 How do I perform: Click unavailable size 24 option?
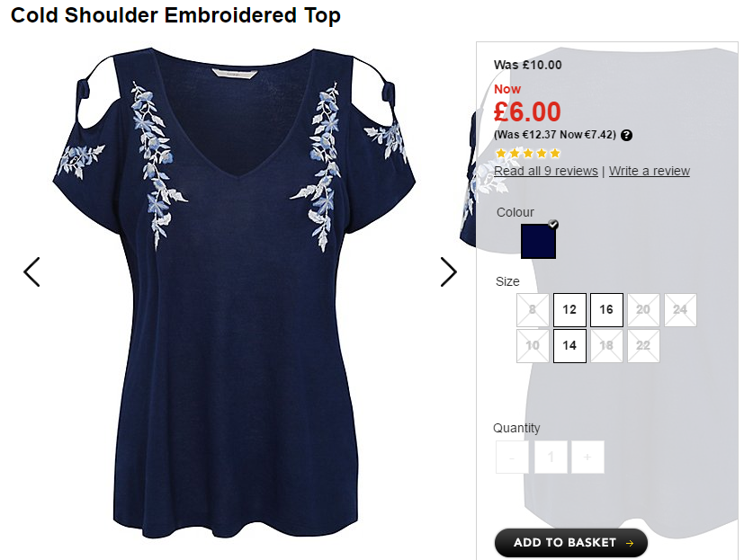click(x=680, y=309)
